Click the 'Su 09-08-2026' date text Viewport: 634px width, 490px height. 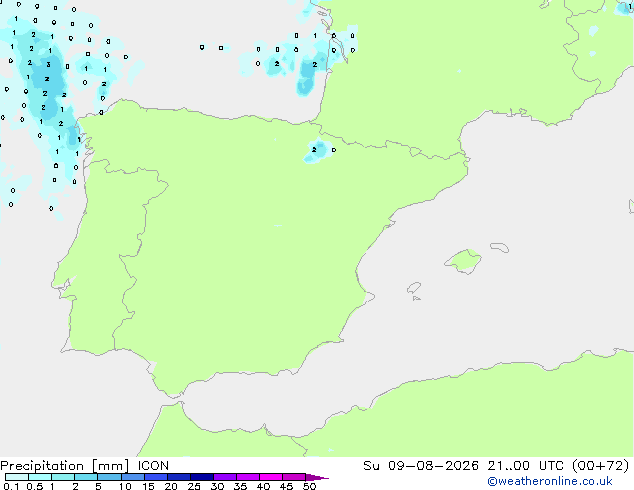click(x=421, y=466)
